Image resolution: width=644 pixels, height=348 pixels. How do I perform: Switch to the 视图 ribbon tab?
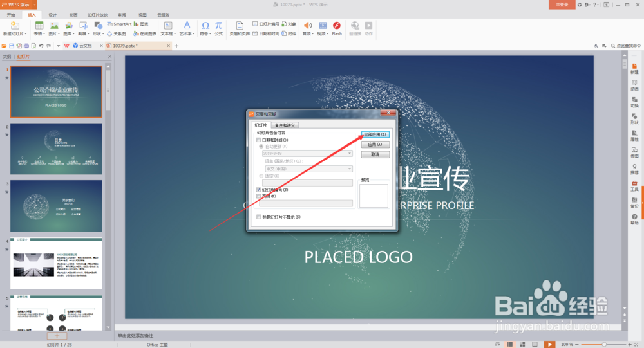point(142,15)
